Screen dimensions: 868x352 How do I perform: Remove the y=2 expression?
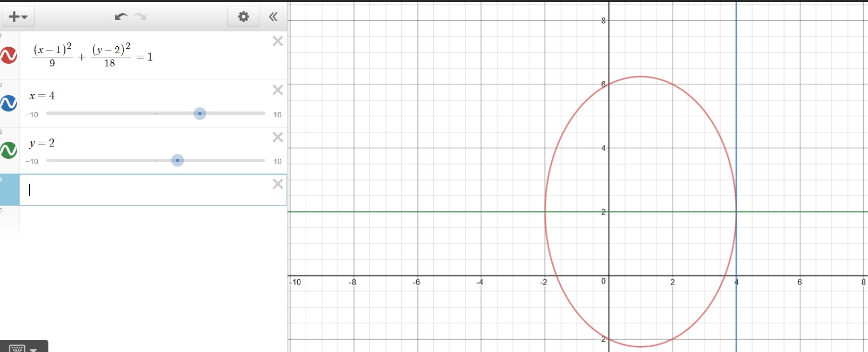tap(277, 138)
